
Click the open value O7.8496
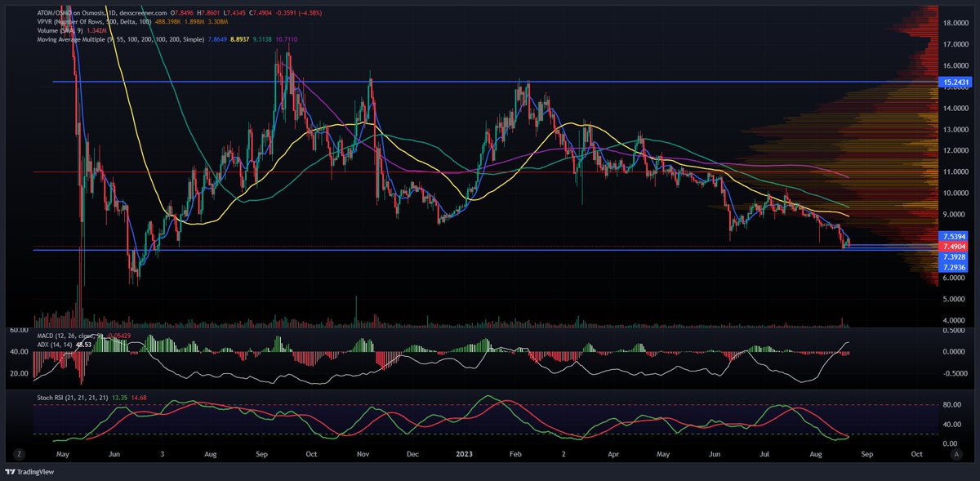[183, 13]
